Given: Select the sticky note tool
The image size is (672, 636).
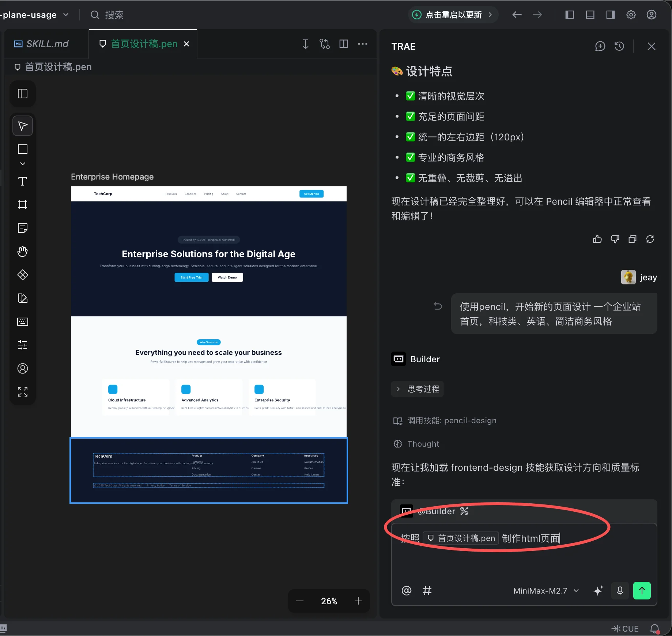Looking at the screenshot, I should coord(23,228).
